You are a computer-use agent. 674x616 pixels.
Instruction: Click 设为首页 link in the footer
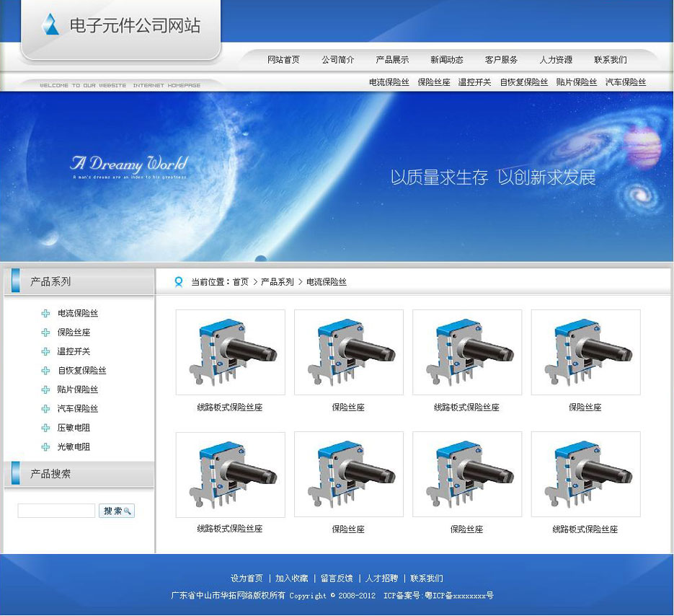point(247,578)
